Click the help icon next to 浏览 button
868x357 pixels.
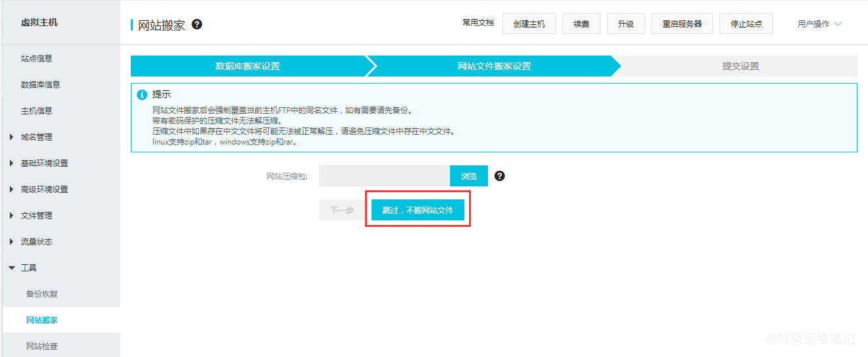[500, 176]
